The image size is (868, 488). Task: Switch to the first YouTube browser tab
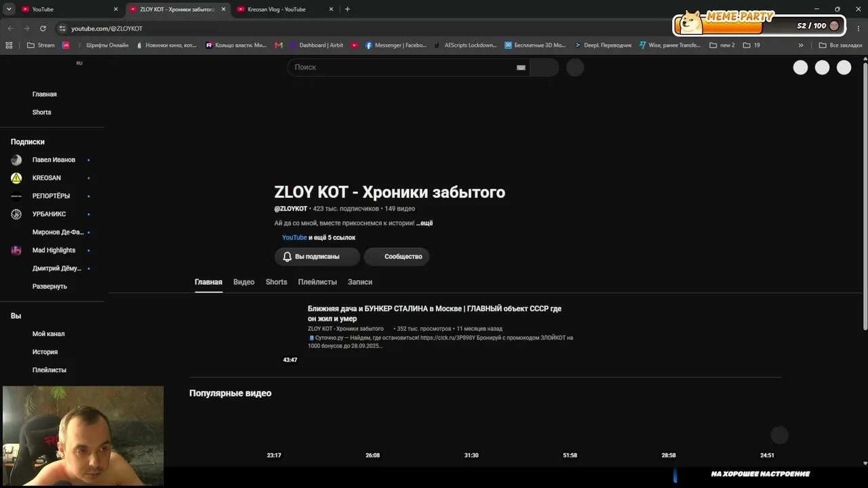70,9
